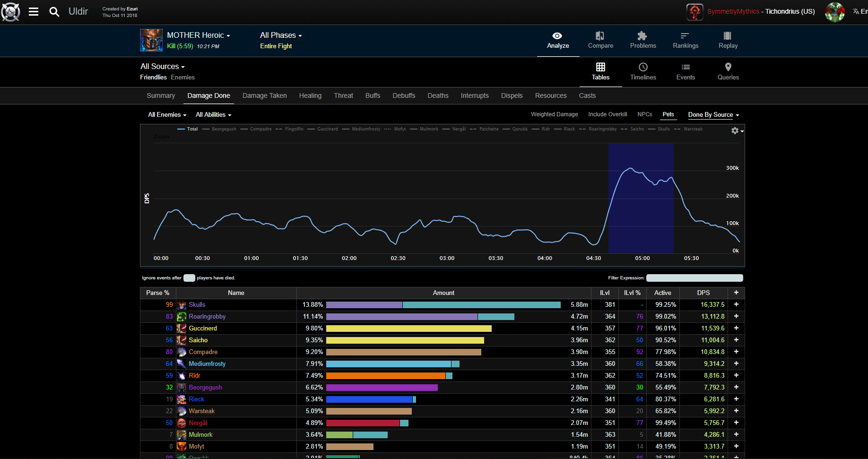Expand the Skulls row with plus
This screenshot has height=459, width=868.
pos(736,305)
